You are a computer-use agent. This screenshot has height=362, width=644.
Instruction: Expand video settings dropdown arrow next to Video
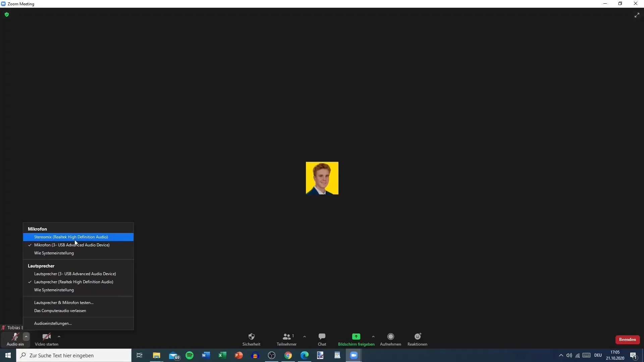59,337
